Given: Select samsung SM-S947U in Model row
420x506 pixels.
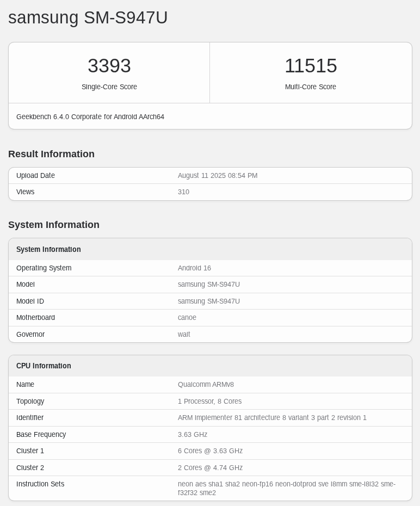Looking at the screenshot, I should 209,285.
